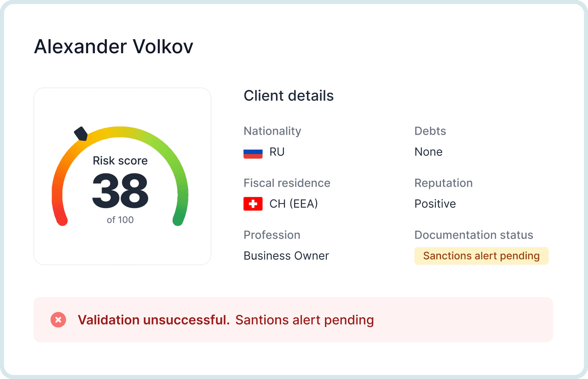The image size is (588, 379).
Task: Click the red error X icon
Action: (58, 320)
